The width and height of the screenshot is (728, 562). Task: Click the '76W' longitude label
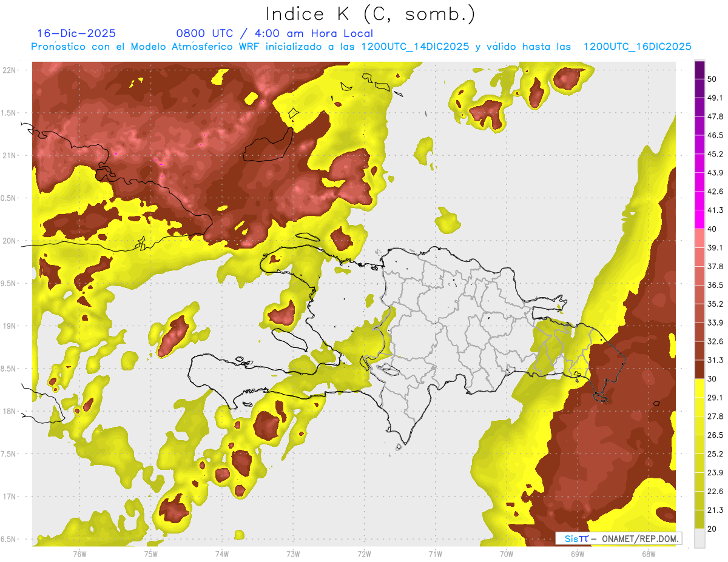click(x=79, y=554)
